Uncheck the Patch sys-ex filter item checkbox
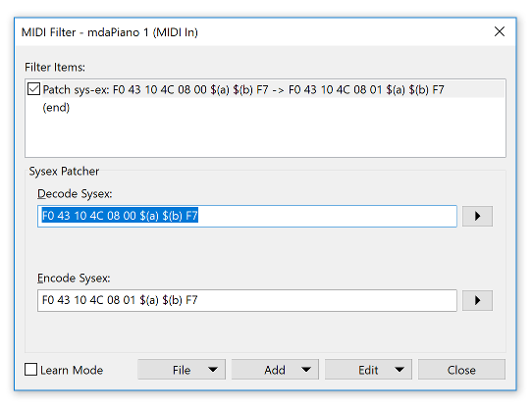Viewport: 532px width, 407px height. [x=34, y=89]
